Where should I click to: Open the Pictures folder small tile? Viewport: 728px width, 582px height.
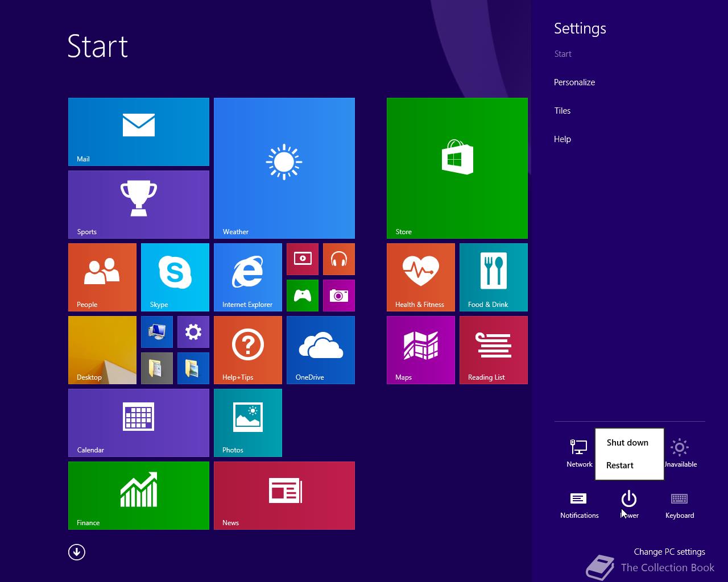(x=193, y=368)
